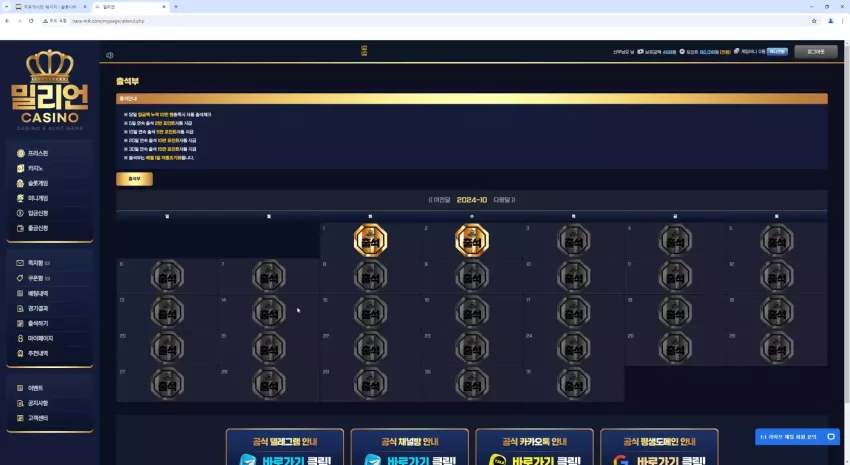Open 공지사항 notices from sidebar
Image resolution: width=850 pixels, height=465 pixels.
(x=37, y=403)
